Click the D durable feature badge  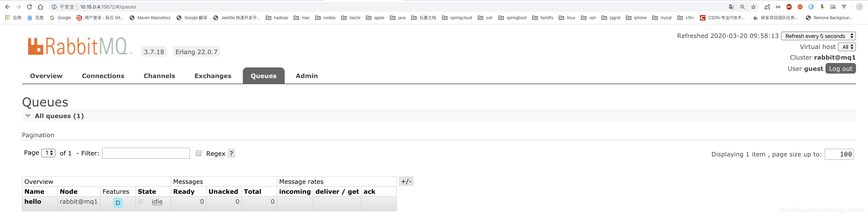point(118,203)
